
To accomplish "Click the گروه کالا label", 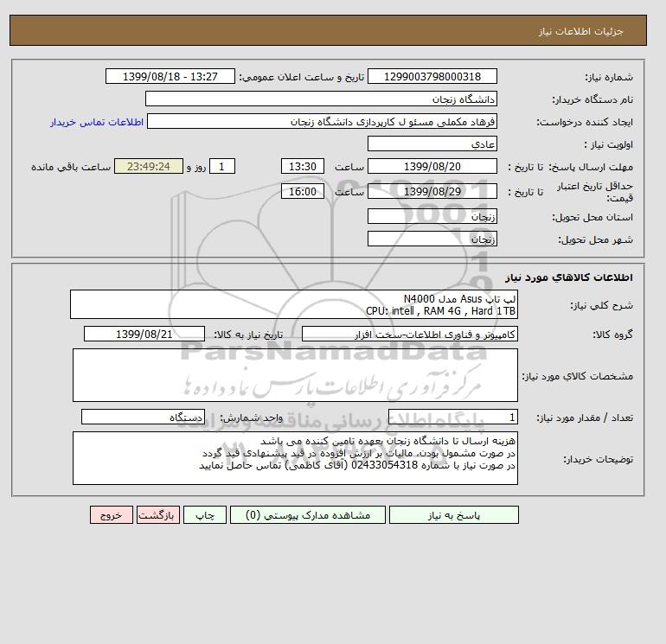I will [x=613, y=335].
